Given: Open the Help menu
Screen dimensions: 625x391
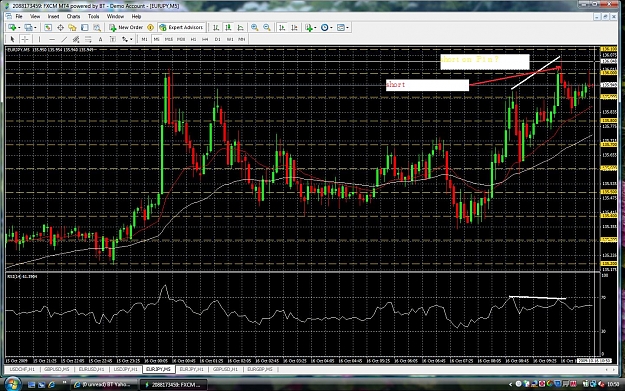Looking at the screenshot, I should tap(136, 16).
